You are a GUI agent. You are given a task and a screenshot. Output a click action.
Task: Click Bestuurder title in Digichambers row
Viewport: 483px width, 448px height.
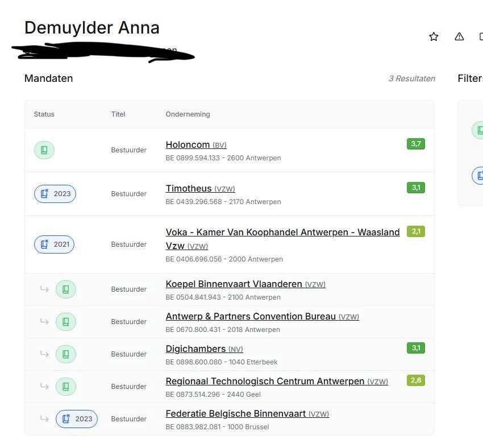[129, 354]
